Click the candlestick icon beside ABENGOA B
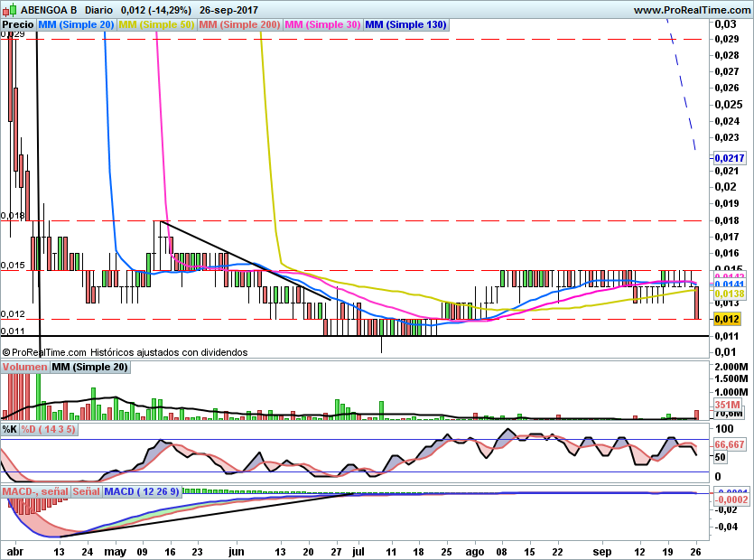754x560 pixels. (9, 10)
